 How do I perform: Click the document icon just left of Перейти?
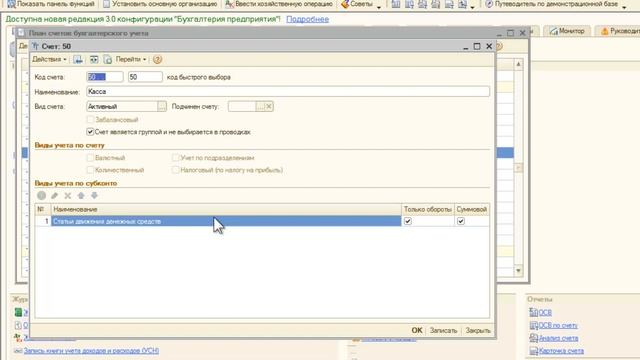click(x=108, y=60)
